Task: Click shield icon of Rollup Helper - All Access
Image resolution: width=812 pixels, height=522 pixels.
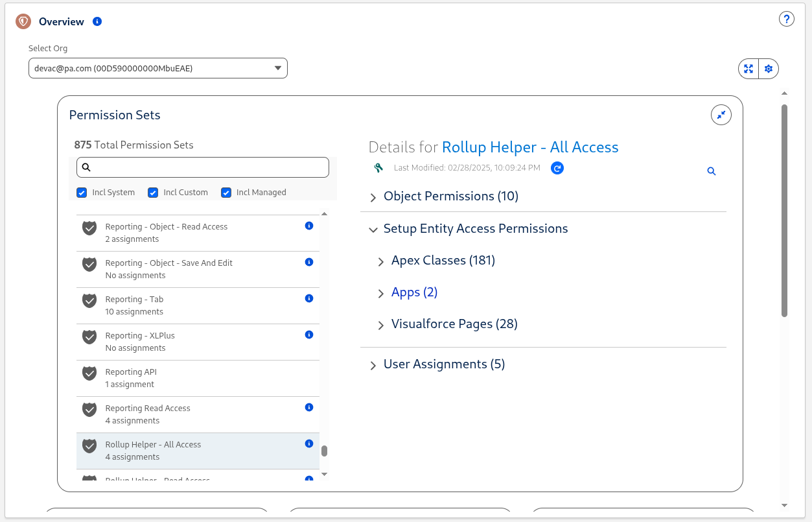Action: click(x=89, y=446)
